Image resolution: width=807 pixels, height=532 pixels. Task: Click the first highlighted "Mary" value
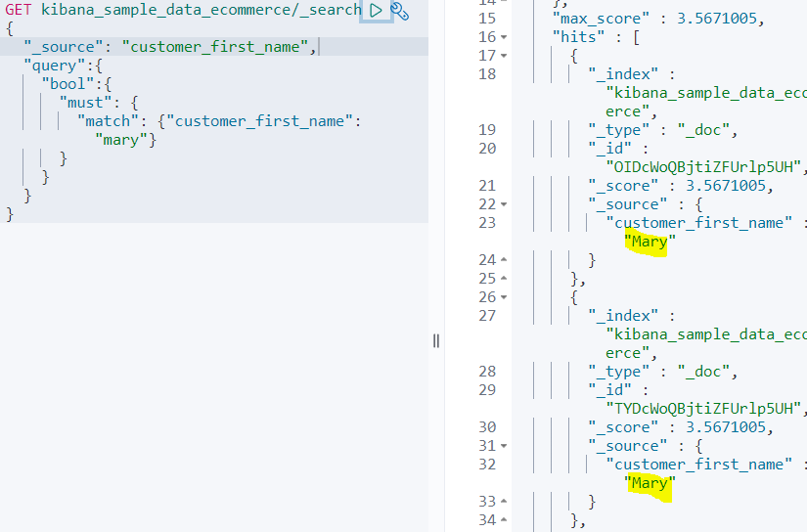[650, 242]
